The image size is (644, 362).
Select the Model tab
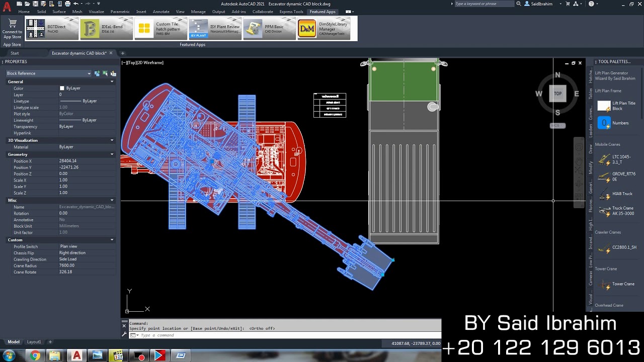pos(14,342)
